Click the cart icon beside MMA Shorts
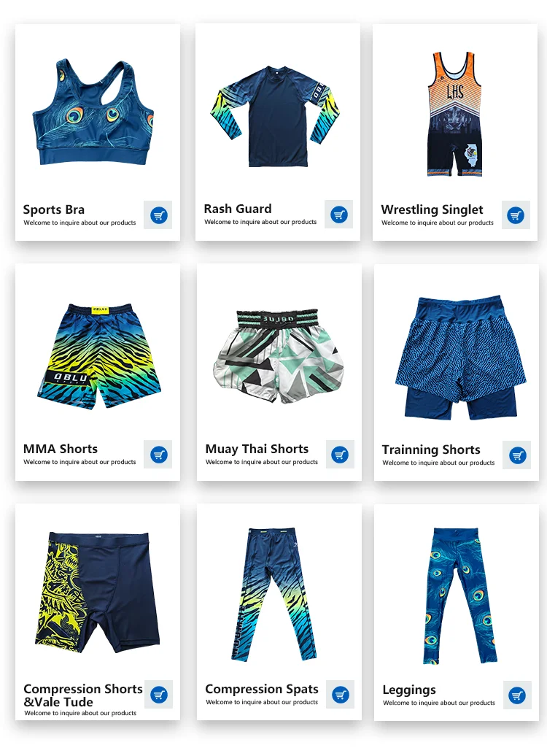This screenshot has width=547, height=756. [x=158, y=454]
